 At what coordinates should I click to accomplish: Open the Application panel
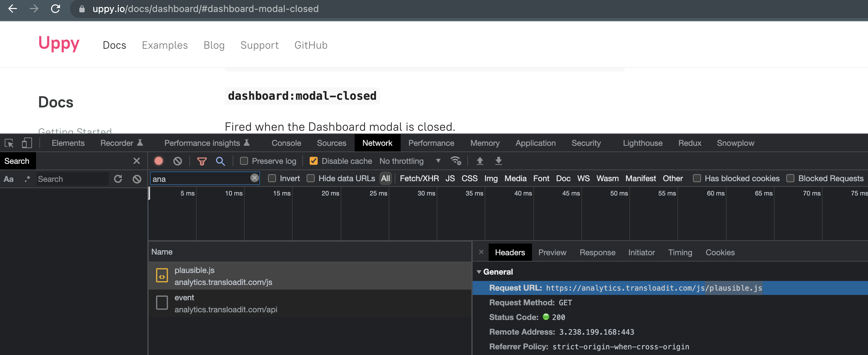(535, 143)
